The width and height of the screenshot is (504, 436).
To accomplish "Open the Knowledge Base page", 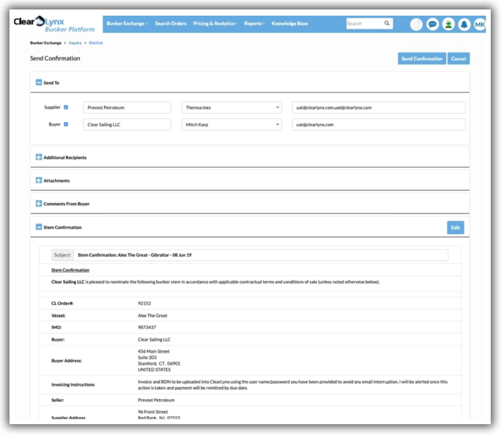I will [289, 24].
